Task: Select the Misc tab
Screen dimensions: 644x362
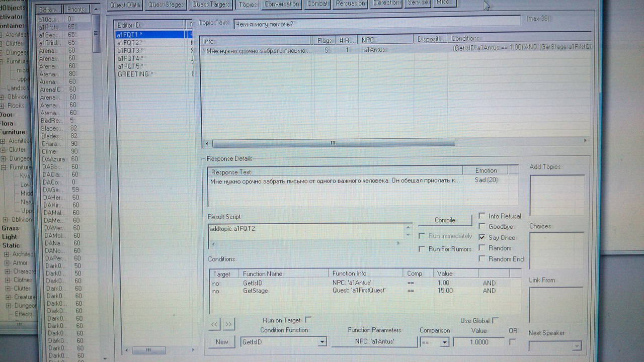Action: coord(443,4)
